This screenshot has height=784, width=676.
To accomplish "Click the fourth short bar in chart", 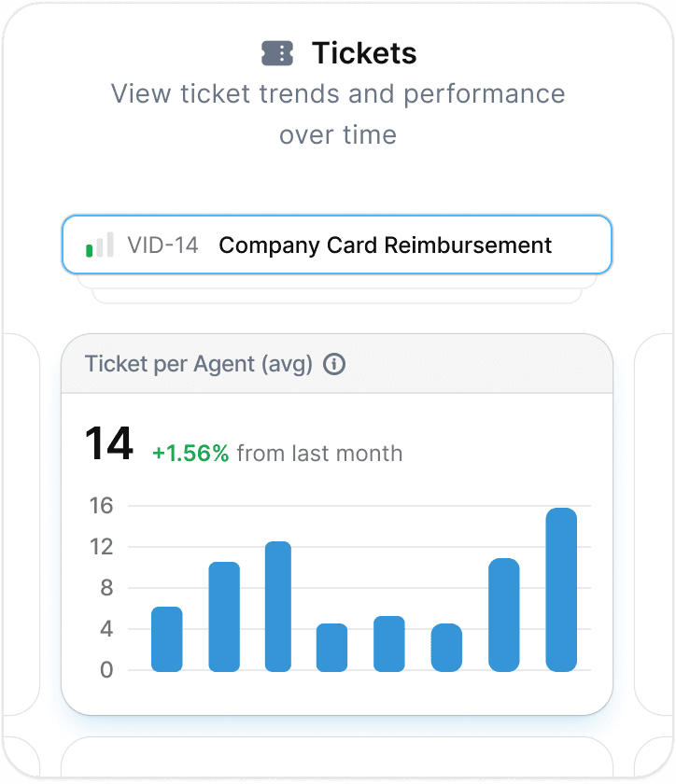I will (331, 648).
